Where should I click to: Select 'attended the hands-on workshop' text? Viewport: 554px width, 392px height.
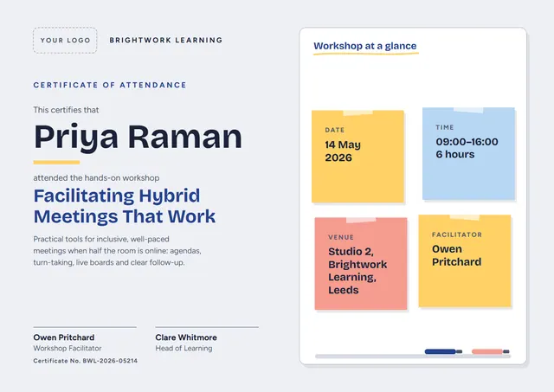pos(96,177)
